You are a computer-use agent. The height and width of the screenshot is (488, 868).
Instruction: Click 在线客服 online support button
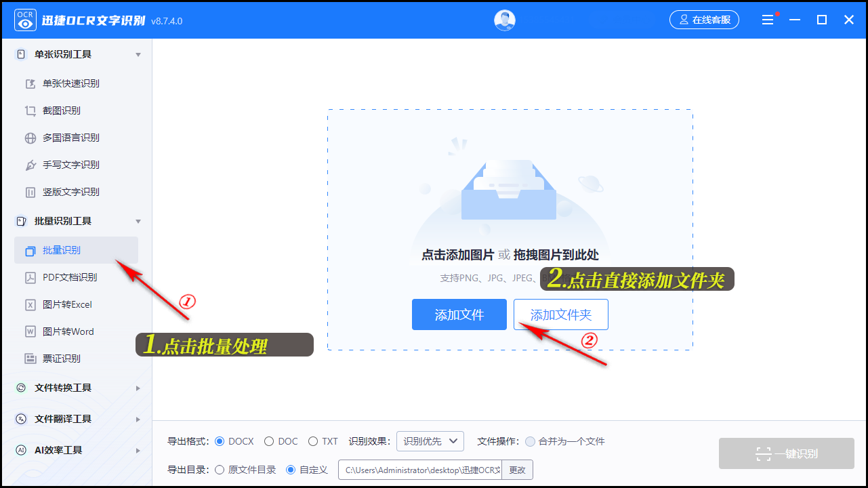(704, 20)
